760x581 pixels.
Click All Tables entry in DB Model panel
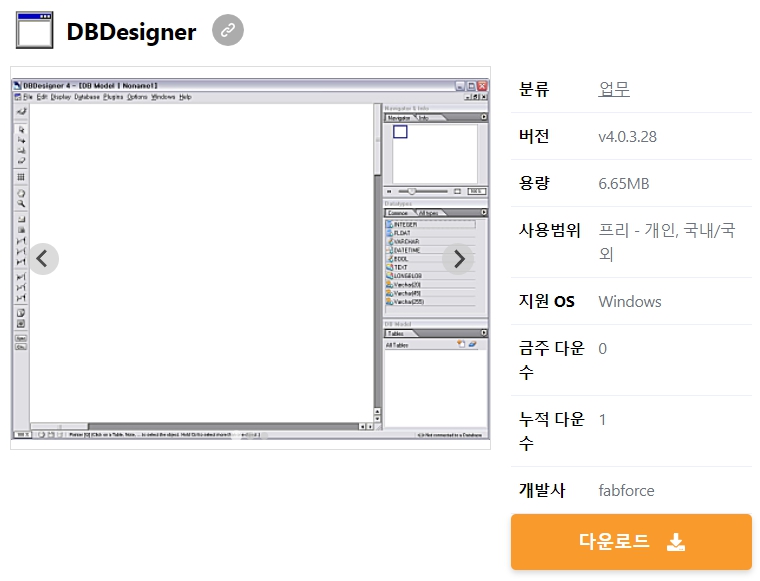[x=397, y=345]
